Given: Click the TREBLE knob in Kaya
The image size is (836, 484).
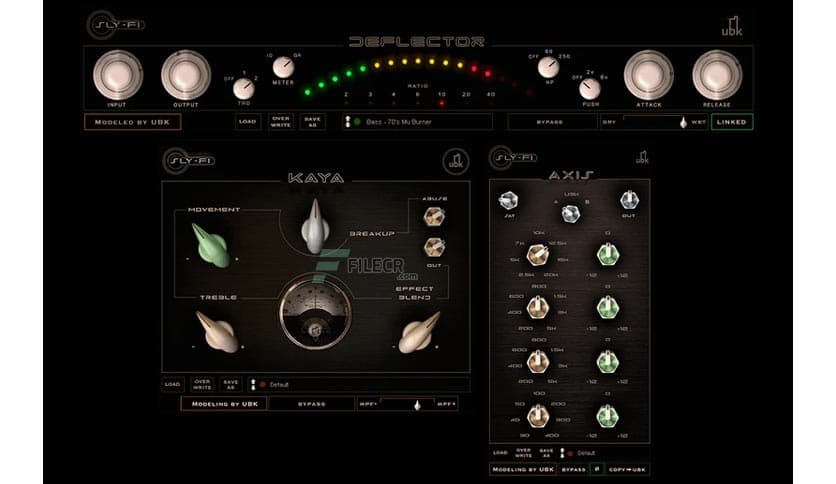Looking at the screenshot, I should 218,333.
